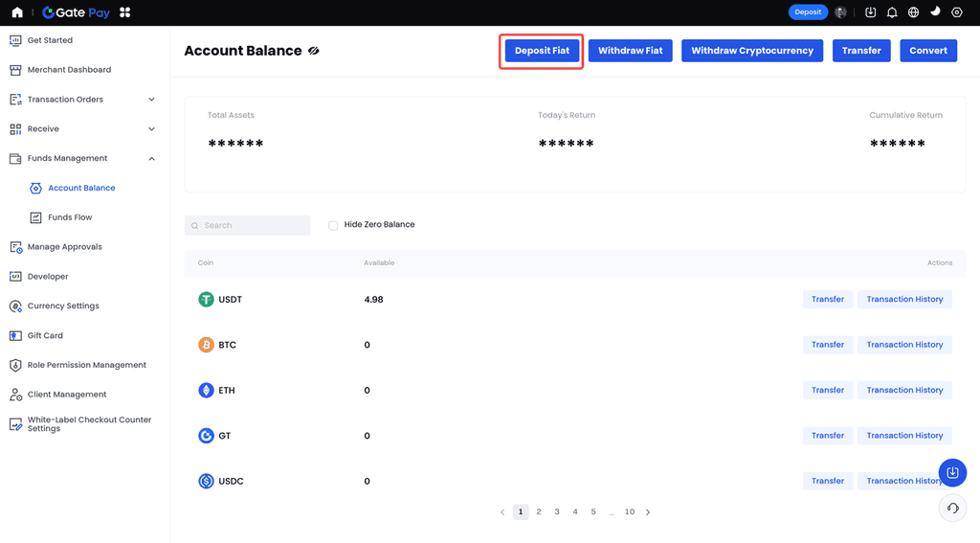
Task: Open the notifications bell
Action: coord(892,12)
